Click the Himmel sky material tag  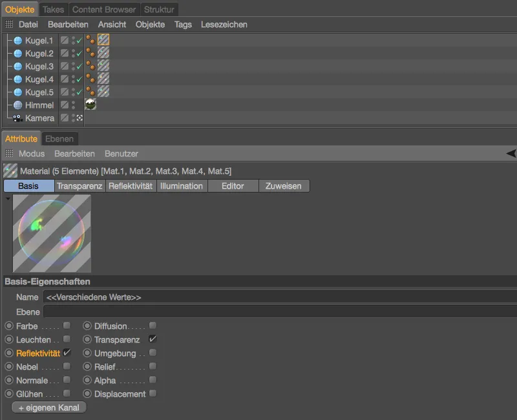pyautogui.click(x=90, y=104)
